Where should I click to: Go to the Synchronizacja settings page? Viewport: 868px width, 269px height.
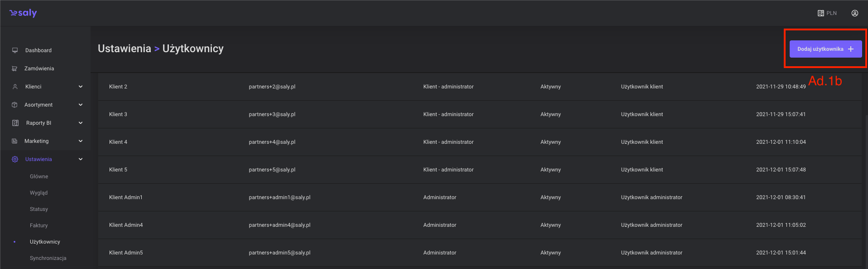click(x=48, y=258)
